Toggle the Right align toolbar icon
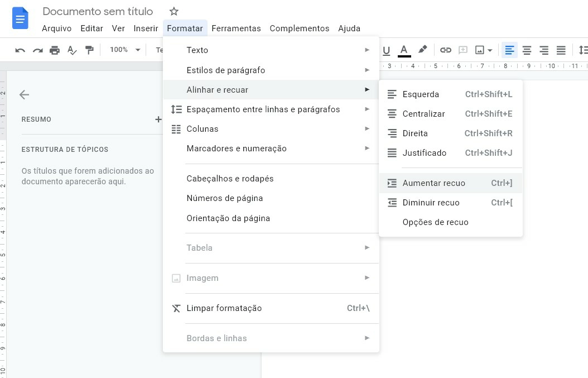The width and height of the screenshot is (588, 378). 544,50
